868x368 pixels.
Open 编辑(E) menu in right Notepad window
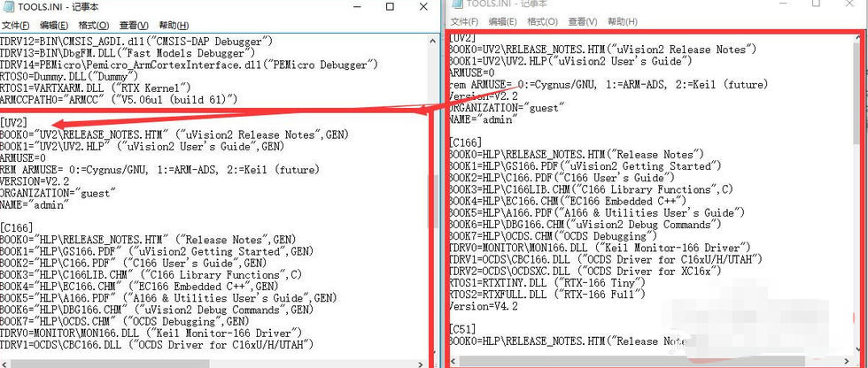coord(503,21)
